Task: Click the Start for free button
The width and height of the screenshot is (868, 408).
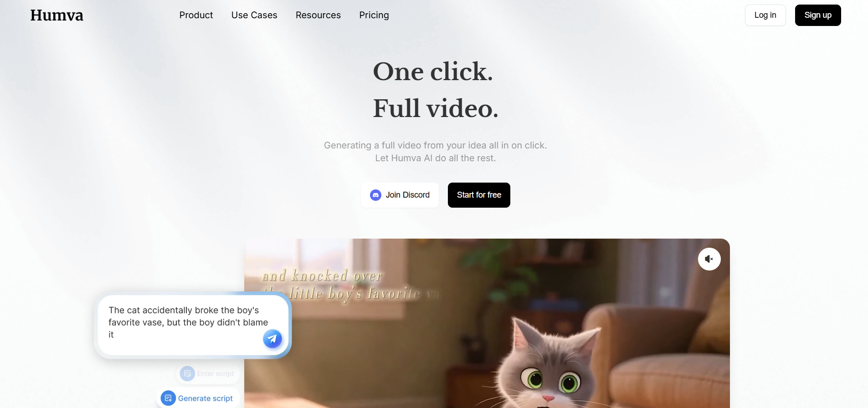Action: click(479, 195)
